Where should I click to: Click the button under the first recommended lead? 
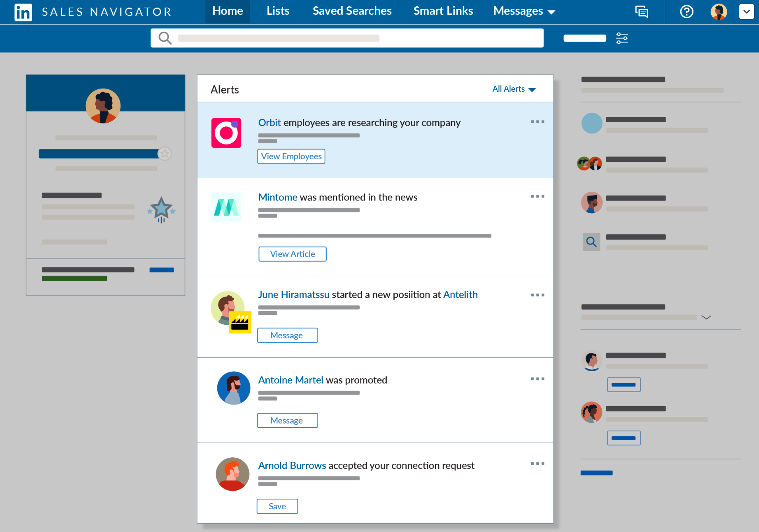coord(623,385)
